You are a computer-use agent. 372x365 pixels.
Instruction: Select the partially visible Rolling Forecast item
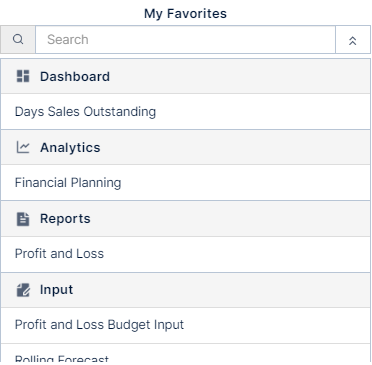point(186,355)
